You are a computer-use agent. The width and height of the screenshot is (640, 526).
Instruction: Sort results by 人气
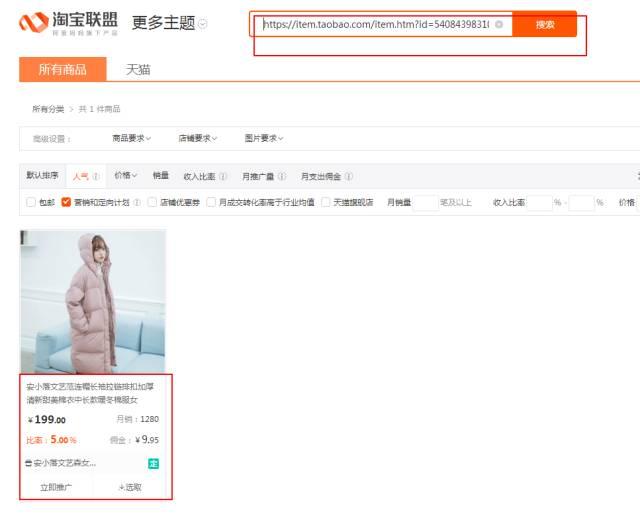pos(80,176)
